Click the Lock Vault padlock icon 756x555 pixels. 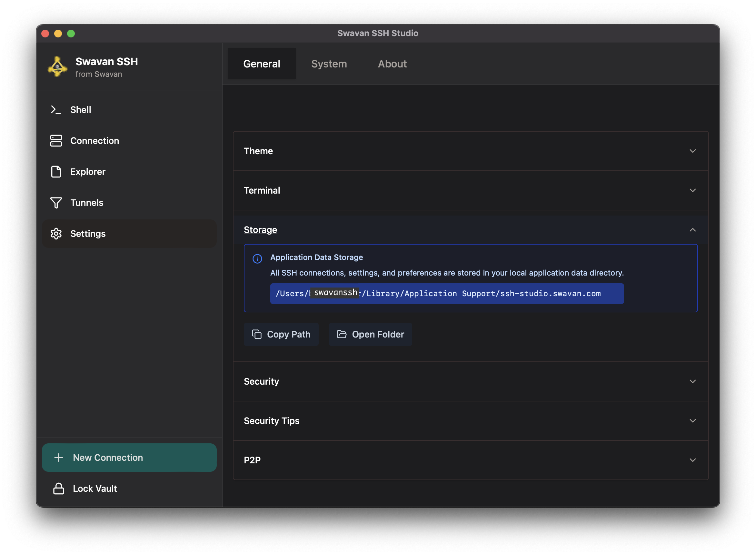click(x=59, y=489)
